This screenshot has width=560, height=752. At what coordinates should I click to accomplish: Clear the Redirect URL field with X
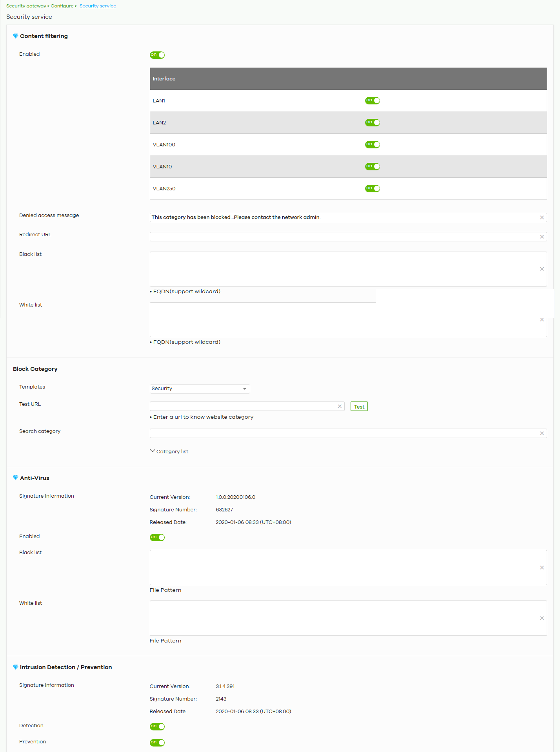(542, 237)
